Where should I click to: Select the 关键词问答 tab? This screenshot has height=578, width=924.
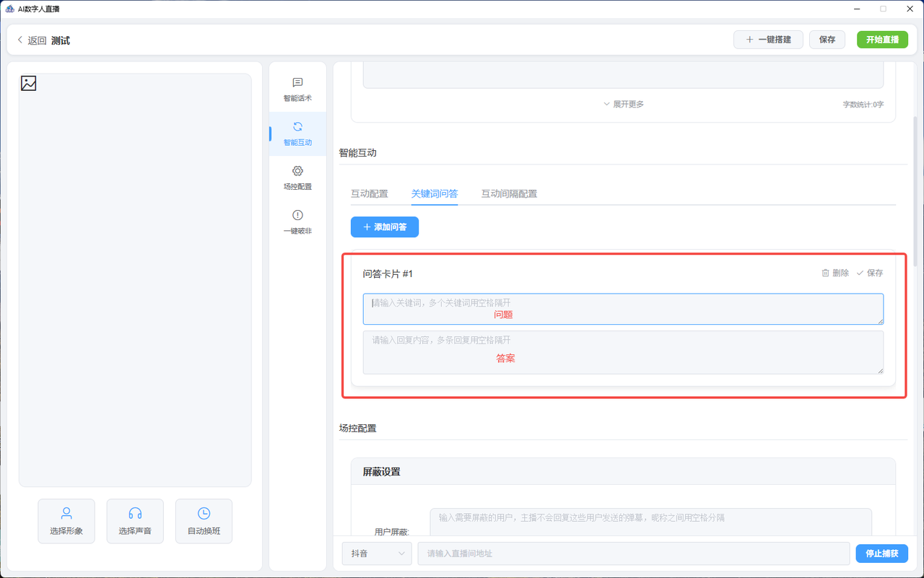pyautogui.click(x=435, y=193)
